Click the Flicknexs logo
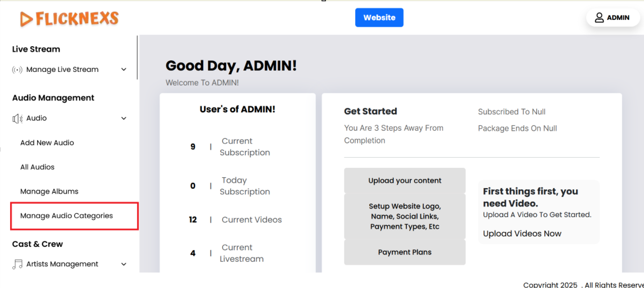644x288 pixels. coord(69,18)
